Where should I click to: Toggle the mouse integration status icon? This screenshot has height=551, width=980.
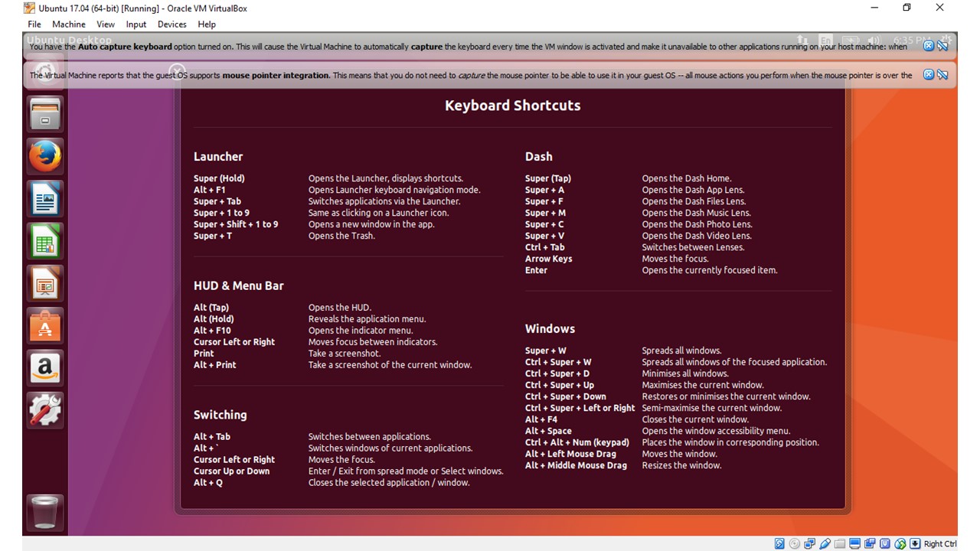coord(900,544)
